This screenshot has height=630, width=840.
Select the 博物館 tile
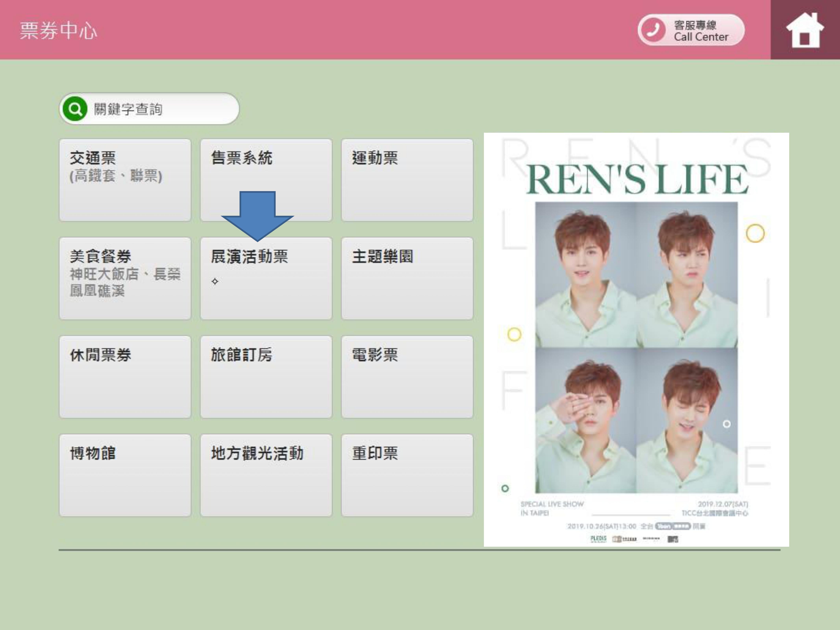tap(125, 475)
